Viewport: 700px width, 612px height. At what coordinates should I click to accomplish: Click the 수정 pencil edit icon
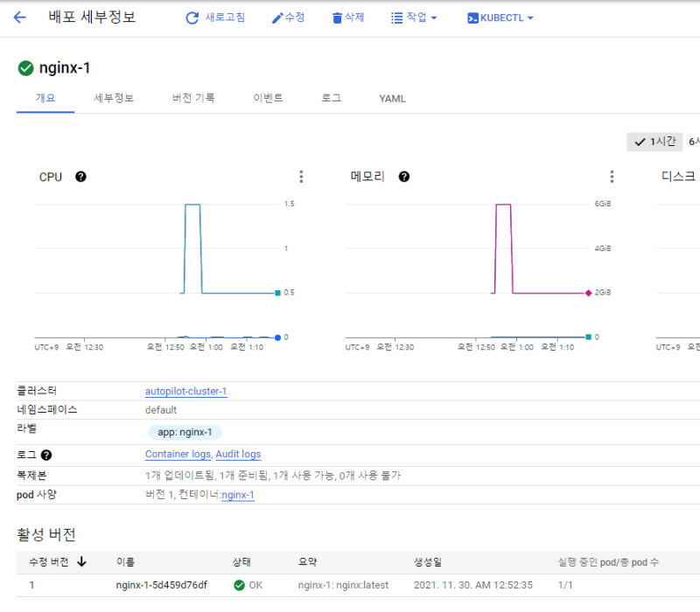click(277, 17)
